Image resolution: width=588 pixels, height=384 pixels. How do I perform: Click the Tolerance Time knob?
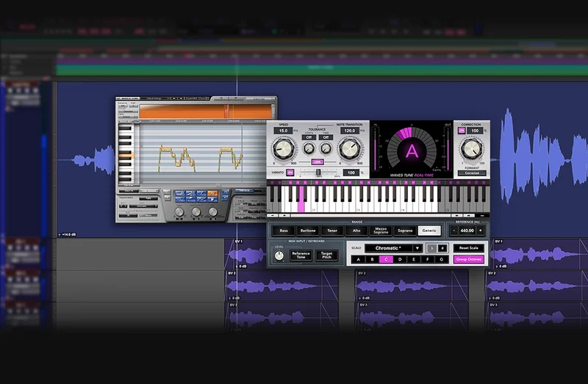tap(326, 149)
